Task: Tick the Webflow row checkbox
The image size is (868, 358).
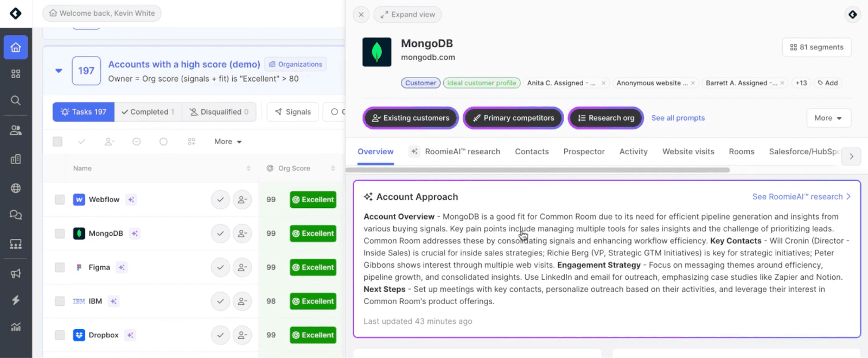Action: [x=60, y=200]
